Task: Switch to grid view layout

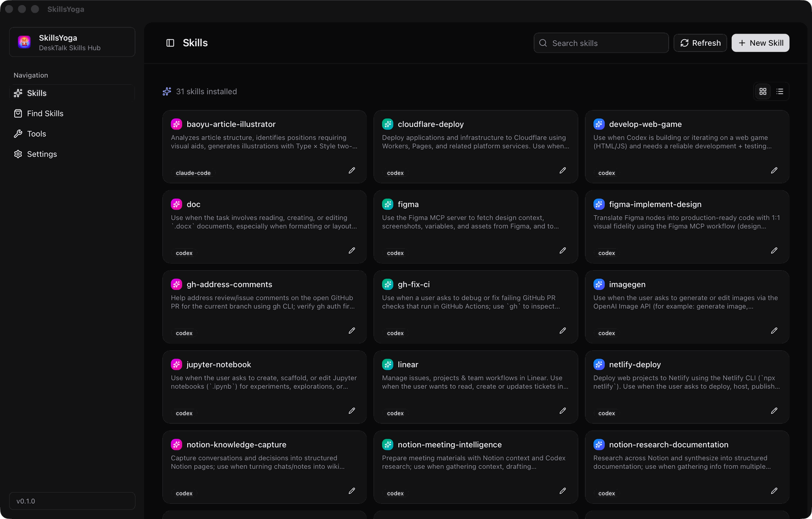Action: [763, 91]
